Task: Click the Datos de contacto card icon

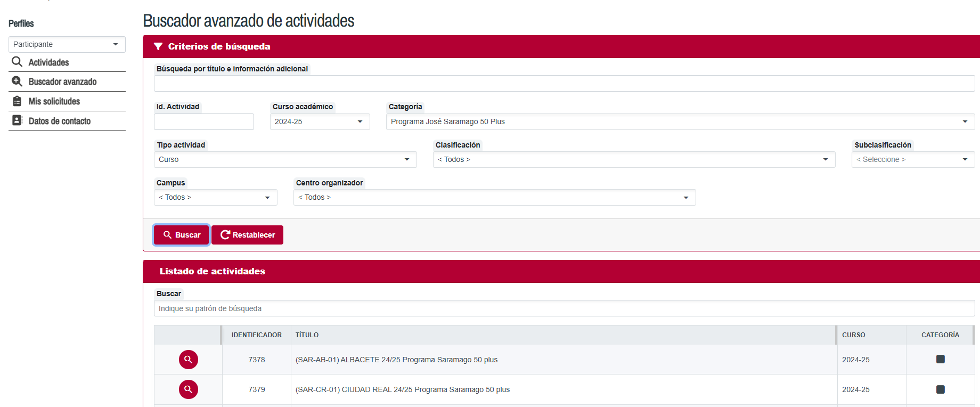Action: coord(17,120)
